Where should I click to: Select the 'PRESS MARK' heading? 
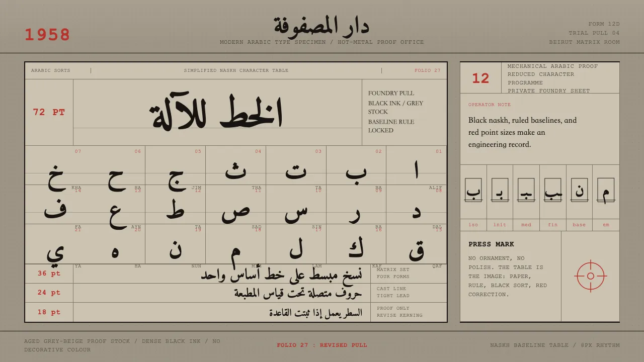[491, 244]
